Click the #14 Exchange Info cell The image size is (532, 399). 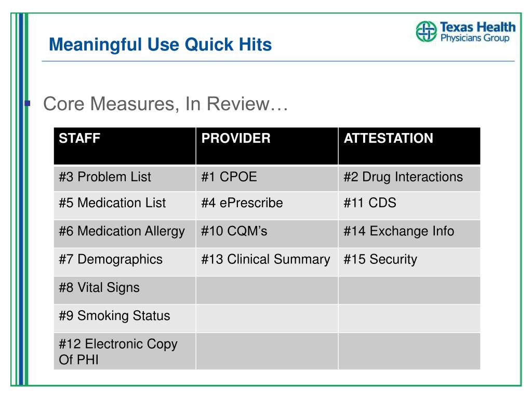pos(409,233)
